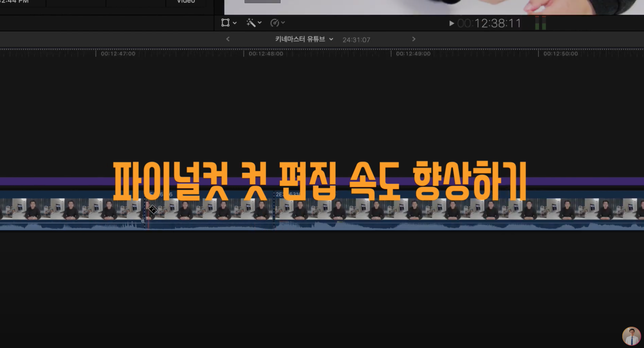Screen dimensions: 644x348
Task: Go forward in timeline history arrow
Action: 414,39
